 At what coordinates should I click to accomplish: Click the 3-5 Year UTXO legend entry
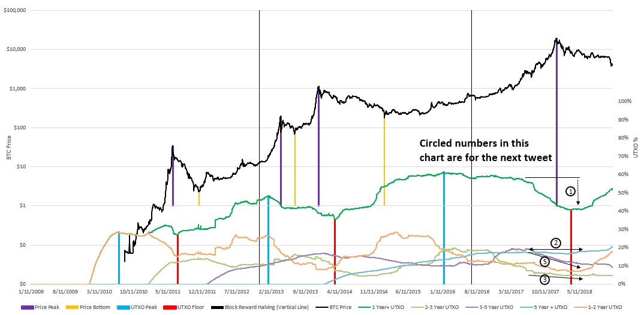(x=489, y=307)
